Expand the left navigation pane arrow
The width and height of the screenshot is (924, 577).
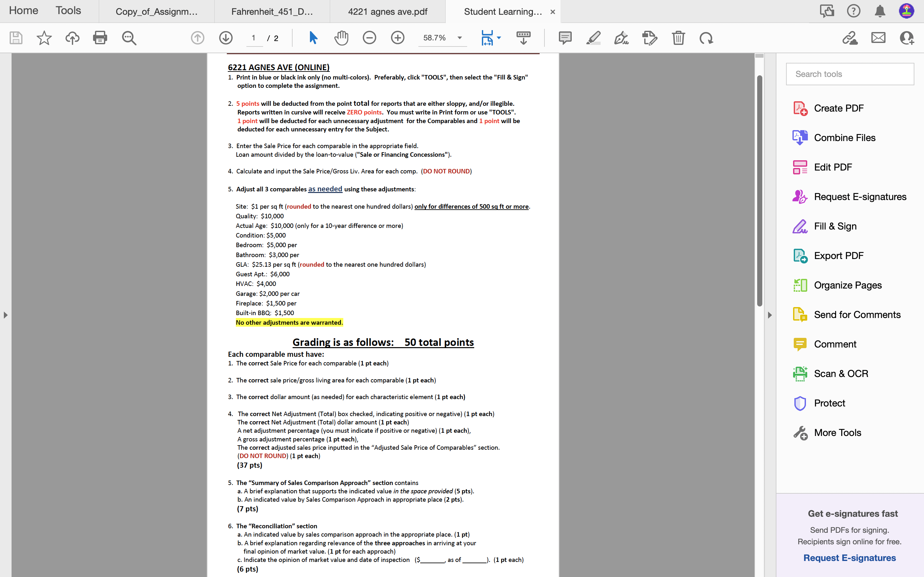coord(5,315)
